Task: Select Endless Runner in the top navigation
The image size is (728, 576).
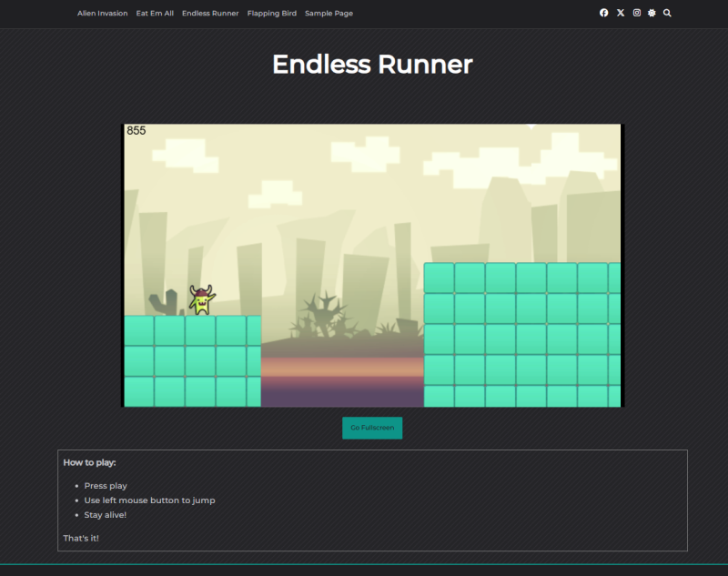Action: [x=210, y=14]
